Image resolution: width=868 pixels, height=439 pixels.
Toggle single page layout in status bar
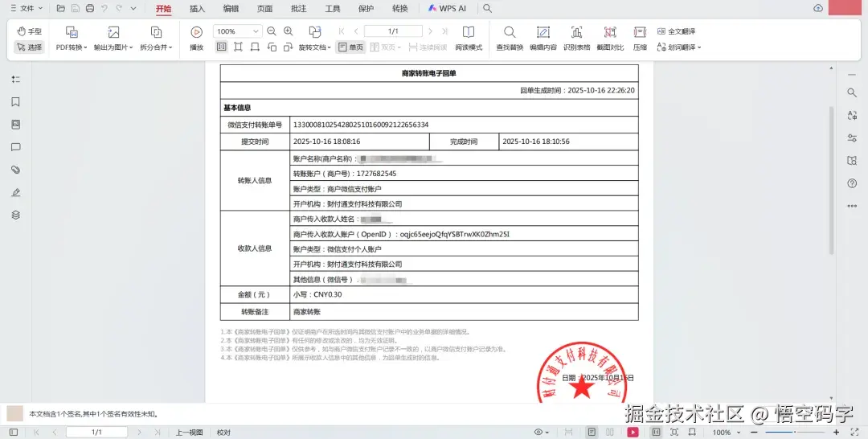[592, 432]
